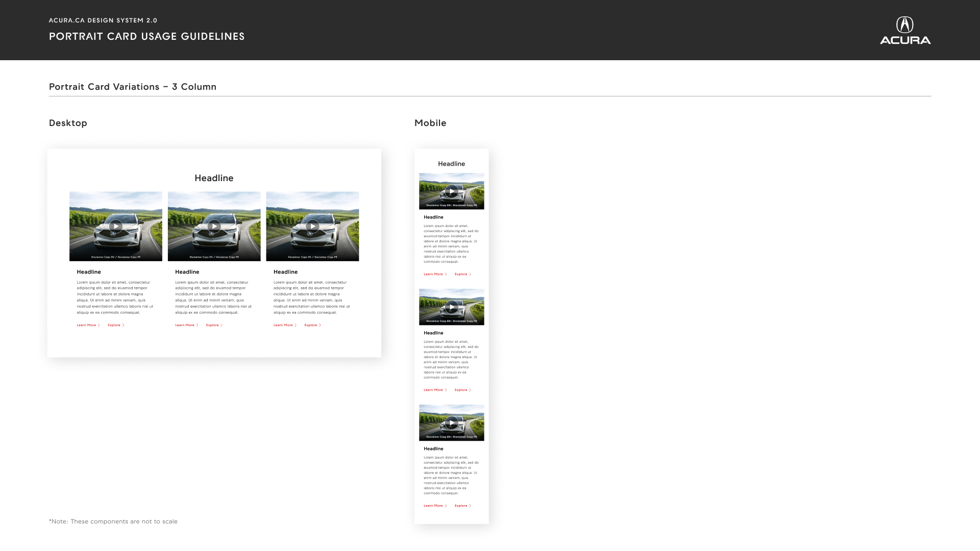Image resolution: width=980 pixels, height=551 pixels.
Task: Click the large desktop Headline title
Action: click(x=214, y=178)
